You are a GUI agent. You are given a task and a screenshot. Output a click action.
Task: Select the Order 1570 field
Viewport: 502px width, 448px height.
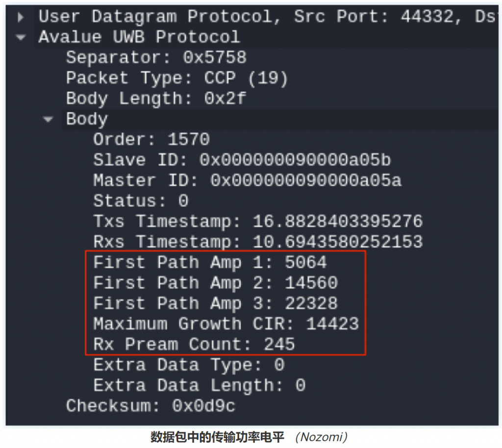point(151,140)
